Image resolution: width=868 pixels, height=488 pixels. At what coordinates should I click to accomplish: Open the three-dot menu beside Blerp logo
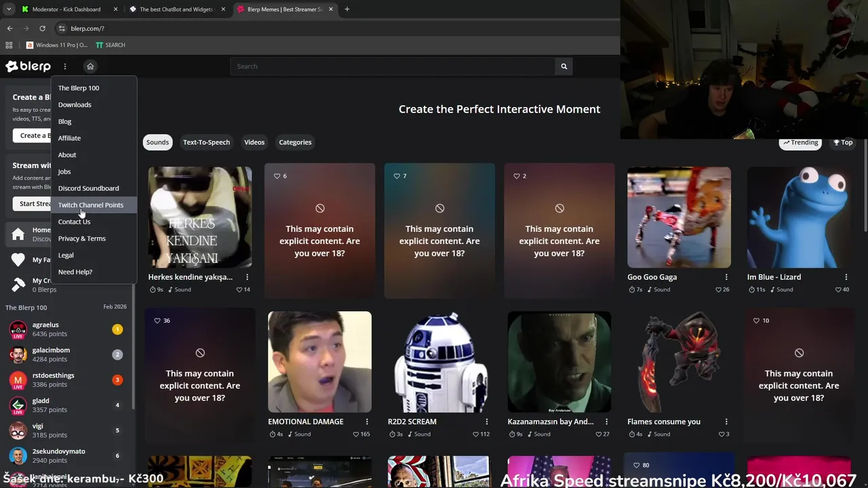(65, 66)
